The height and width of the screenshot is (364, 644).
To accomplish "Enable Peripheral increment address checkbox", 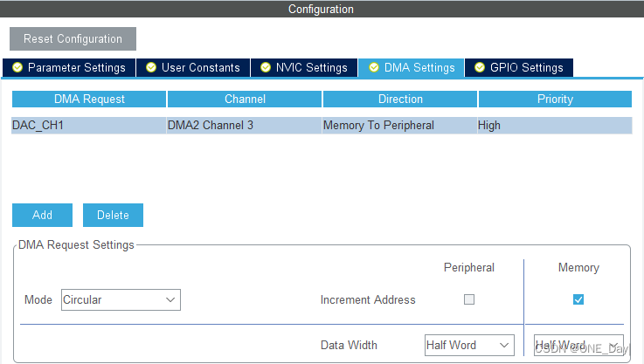I will coord(469,299).
